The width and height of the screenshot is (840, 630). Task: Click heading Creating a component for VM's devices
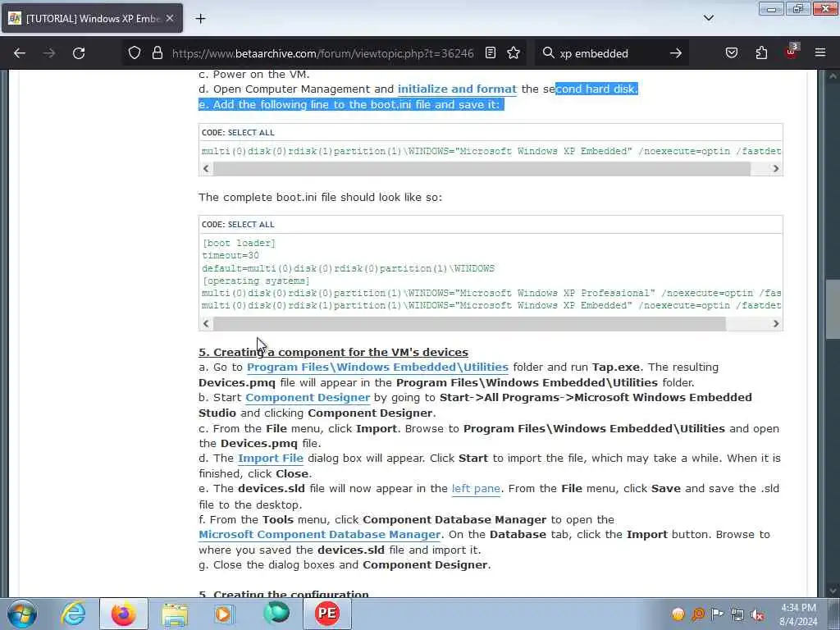(333, 353)
